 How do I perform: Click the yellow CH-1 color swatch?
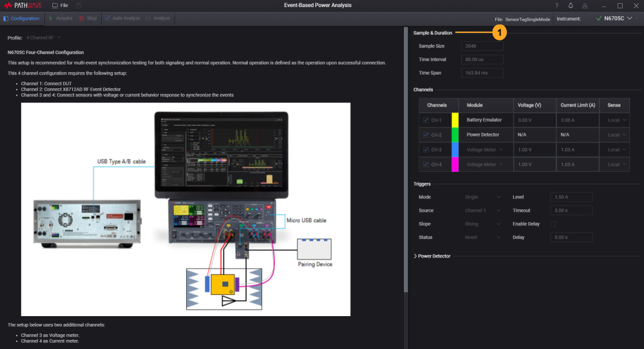[x=455, y=120]
